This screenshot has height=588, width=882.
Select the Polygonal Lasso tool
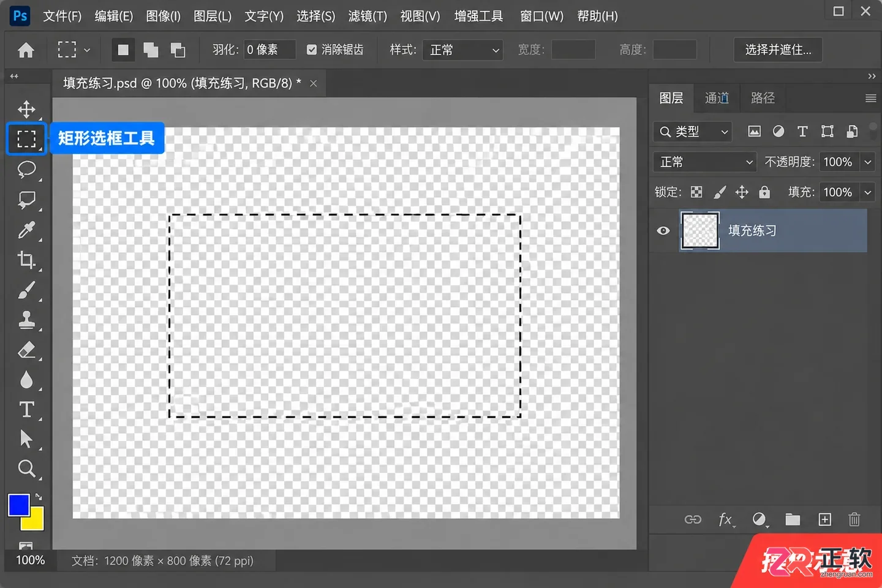[x=26, y=200]
